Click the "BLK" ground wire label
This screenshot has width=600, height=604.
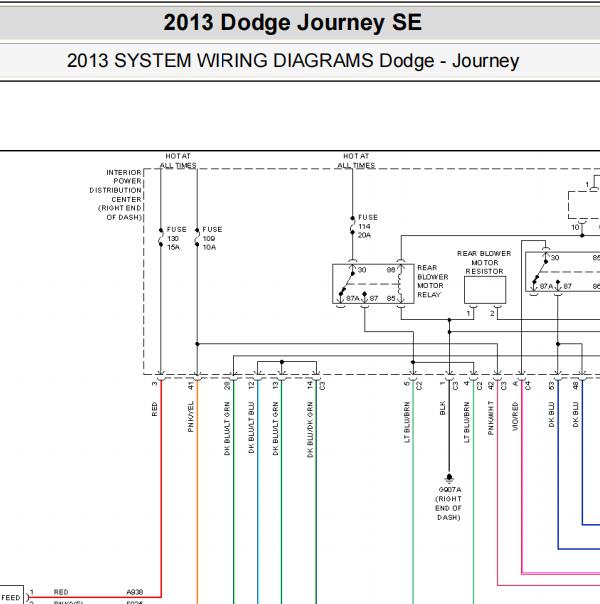point(442,408)
